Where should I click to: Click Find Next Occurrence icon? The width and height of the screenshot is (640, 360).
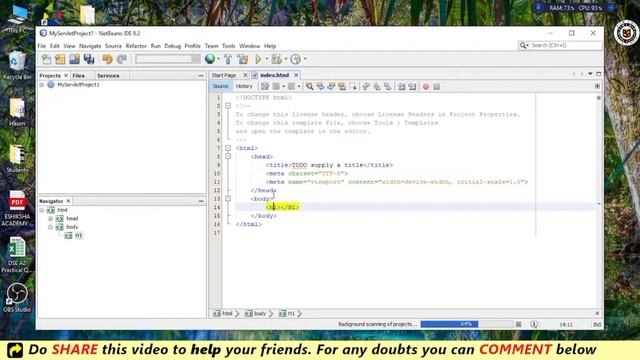tap(331, 87)
